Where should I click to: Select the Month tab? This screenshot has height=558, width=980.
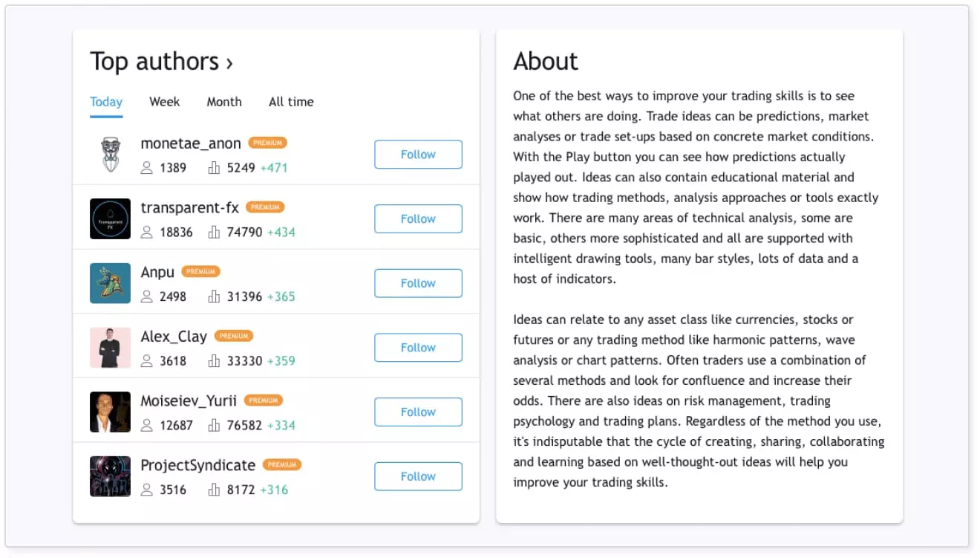[x=223, y=102]
